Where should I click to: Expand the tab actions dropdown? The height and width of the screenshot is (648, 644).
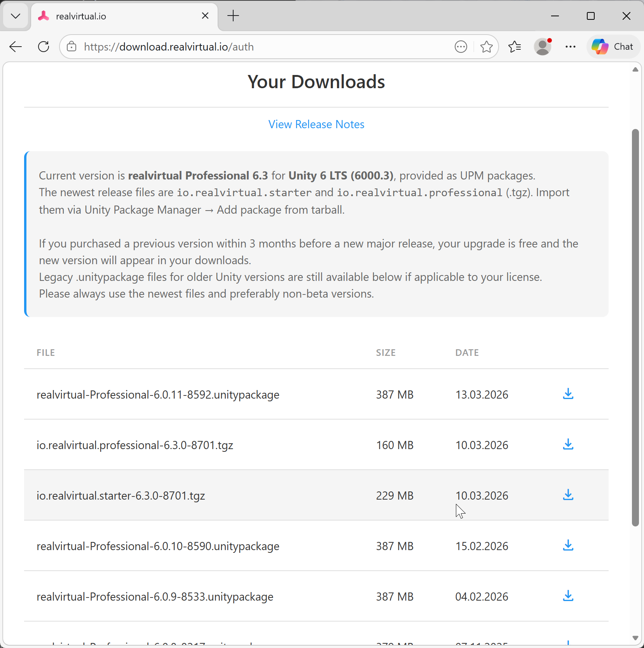pos(16,16)
